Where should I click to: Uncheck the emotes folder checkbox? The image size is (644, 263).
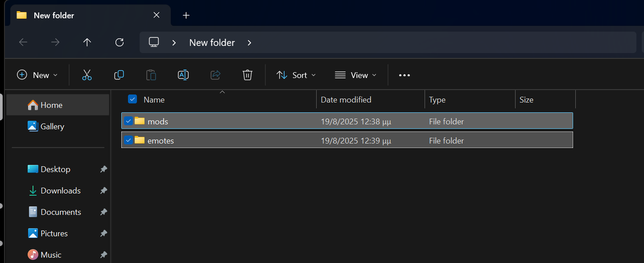[128, 140]
